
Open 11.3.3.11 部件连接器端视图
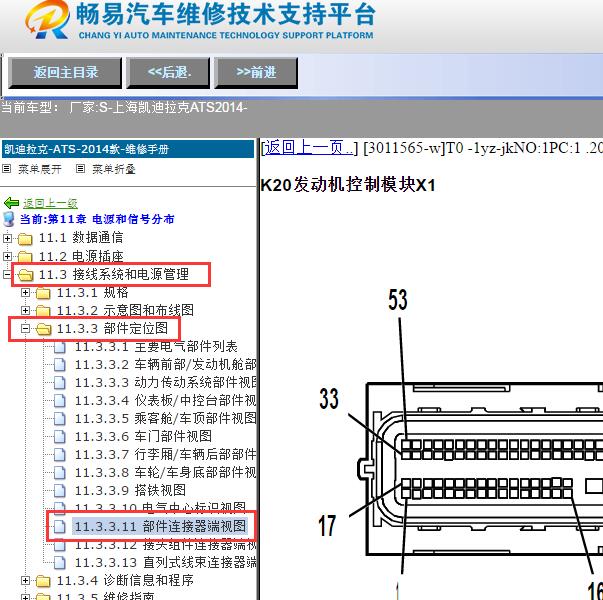pyautogui.click(x=160, y=526)
